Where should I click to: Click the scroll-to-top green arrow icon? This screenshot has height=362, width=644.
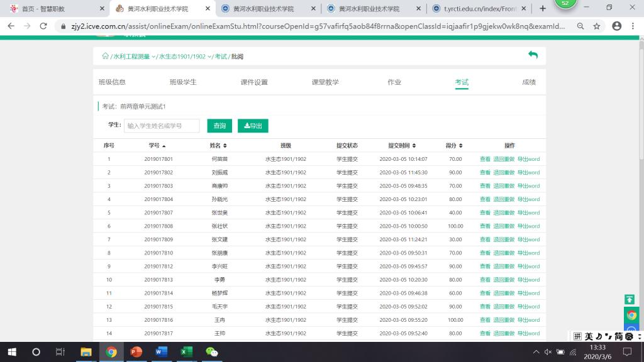[x=630, y=300]
